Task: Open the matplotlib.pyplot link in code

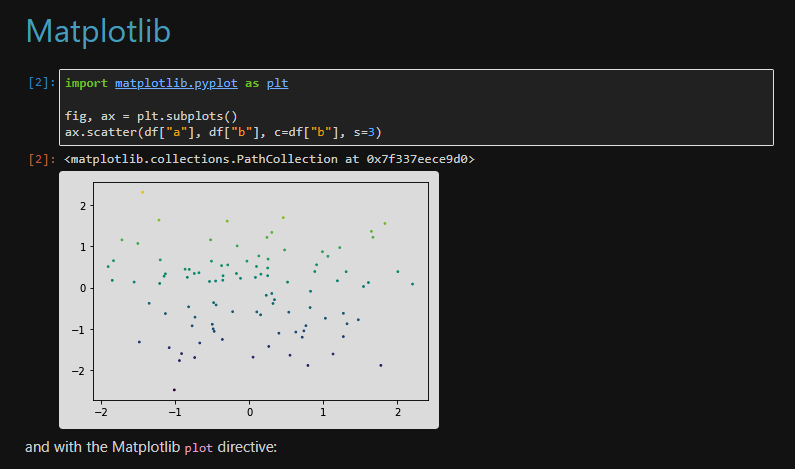Action: point(176,83)
